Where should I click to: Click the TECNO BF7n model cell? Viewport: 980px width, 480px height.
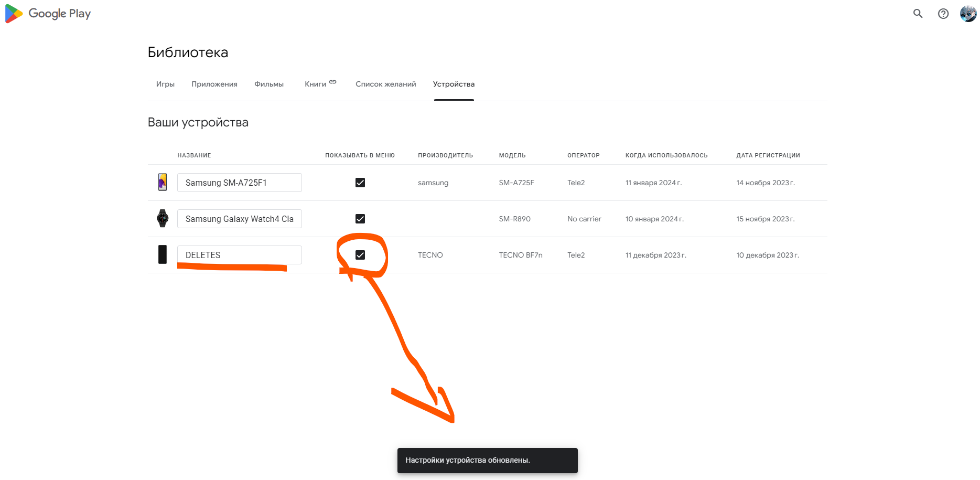click(x=521, y=255)
